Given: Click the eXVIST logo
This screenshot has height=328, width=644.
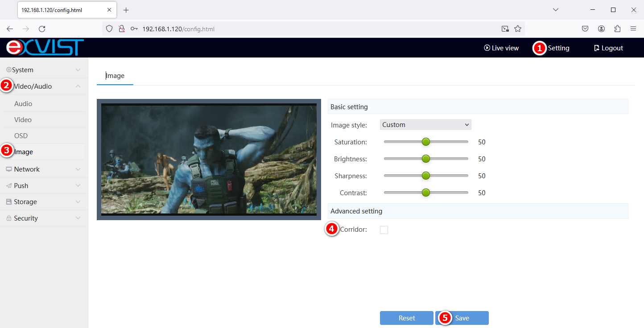Looking at the screenshot, I should pyautogui.click(x=45, y=47).
